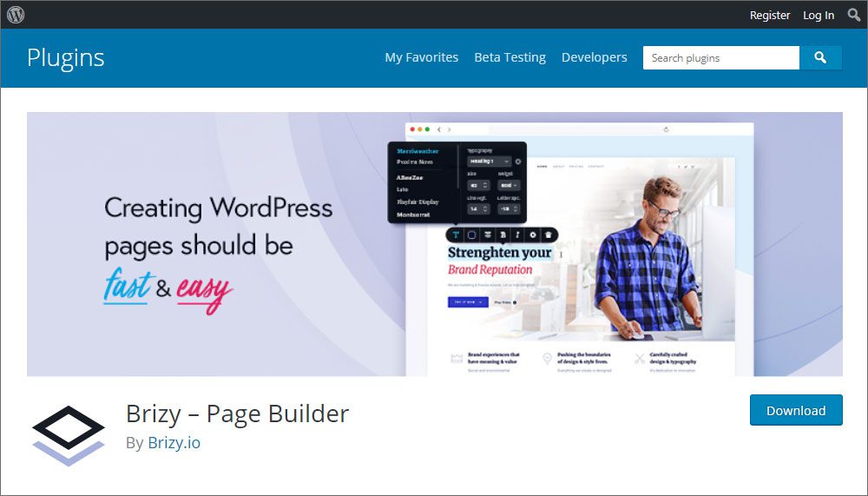Image resolution: width=868 pixels, height=496 pixels.
Task: Click the WordPress logo icon
Action: [x=16, y=15]
